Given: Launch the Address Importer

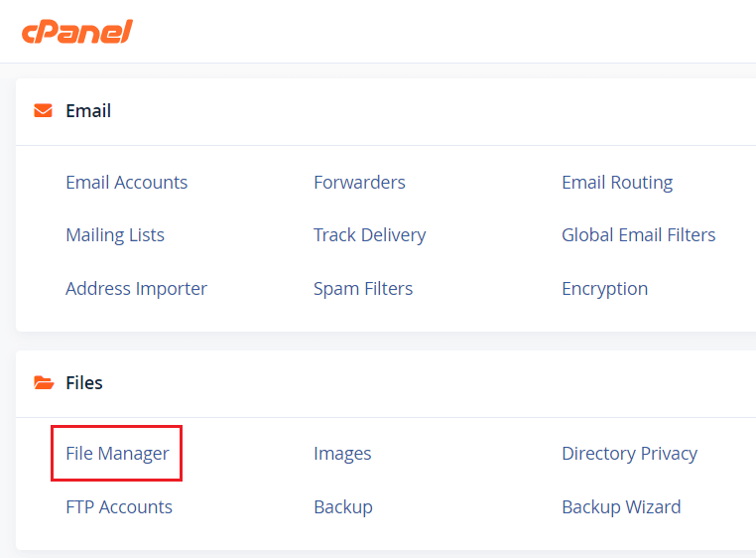Looking at the screenshot, I should [x=136, y=289].
